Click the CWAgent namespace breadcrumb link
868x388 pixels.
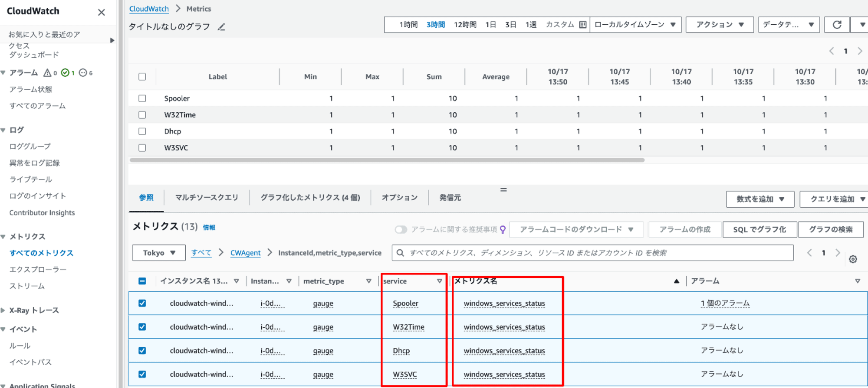coord(245,253)
